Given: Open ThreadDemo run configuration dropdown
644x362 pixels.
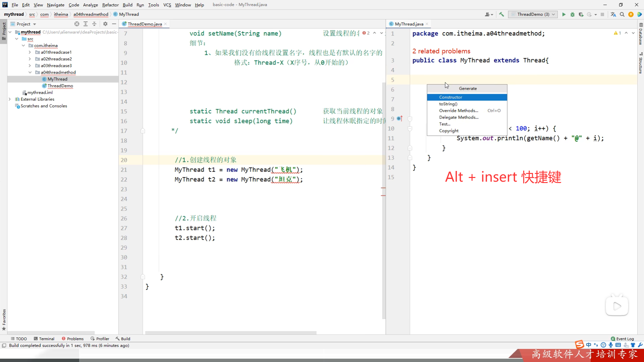Looking at the screenshot, I should (533, 14).
